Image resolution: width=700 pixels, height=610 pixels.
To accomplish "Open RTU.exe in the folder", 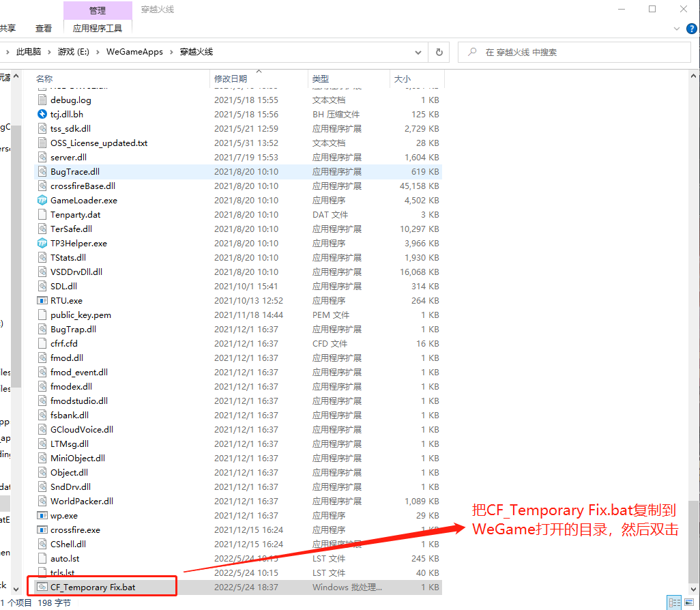I will 69,300.
